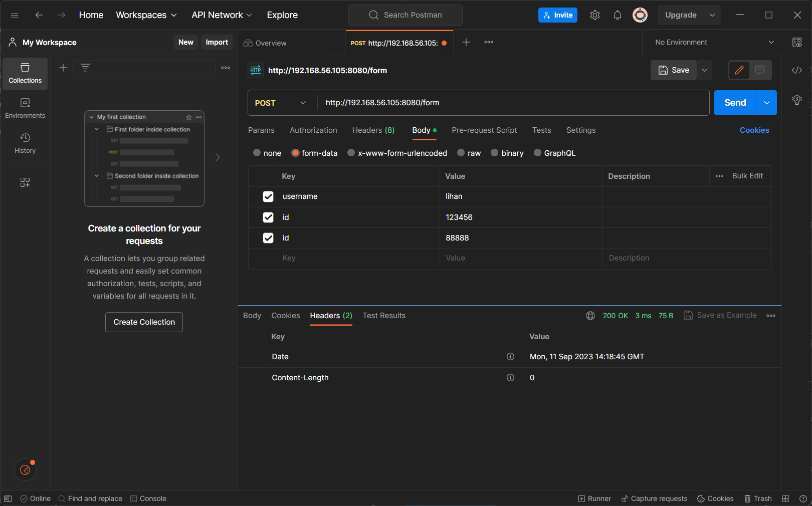
Task: Open History sidebar panel
Action: click(x=25, y=144)
